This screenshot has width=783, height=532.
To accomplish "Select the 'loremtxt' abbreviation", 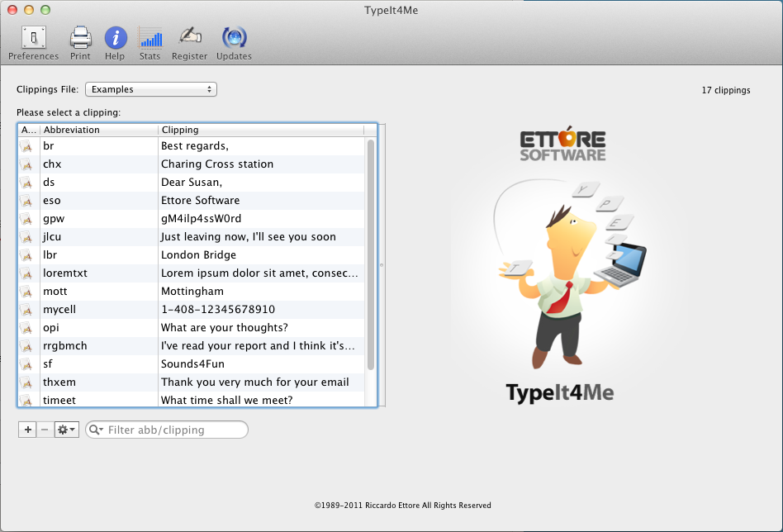I will [65, 273].
